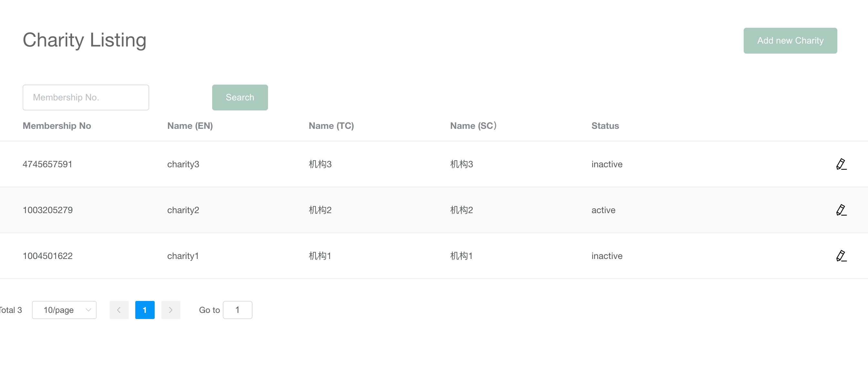This screenshot has width=868, height=392.
Task: Open the 10/page size dropdown
Action: click(x=64, y=310)
